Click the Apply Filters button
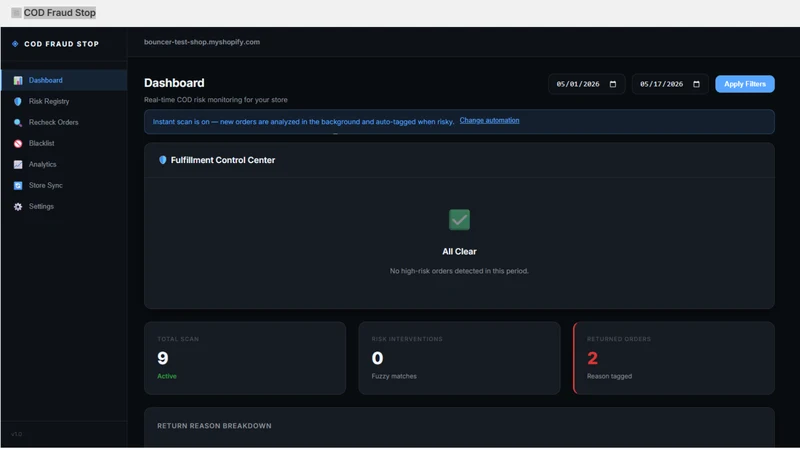 click(x=744, y=84)
